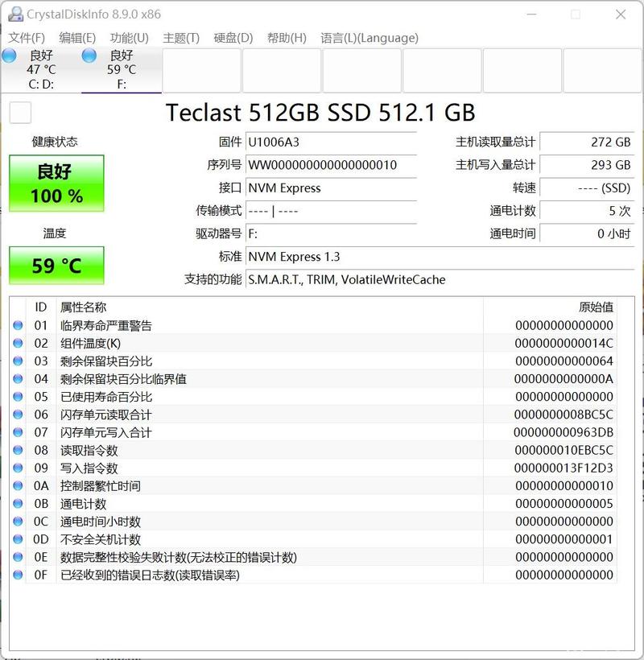Open the 主题(T) menu
The height and width of the screenshot is (660, 644).
click(181, 38)
